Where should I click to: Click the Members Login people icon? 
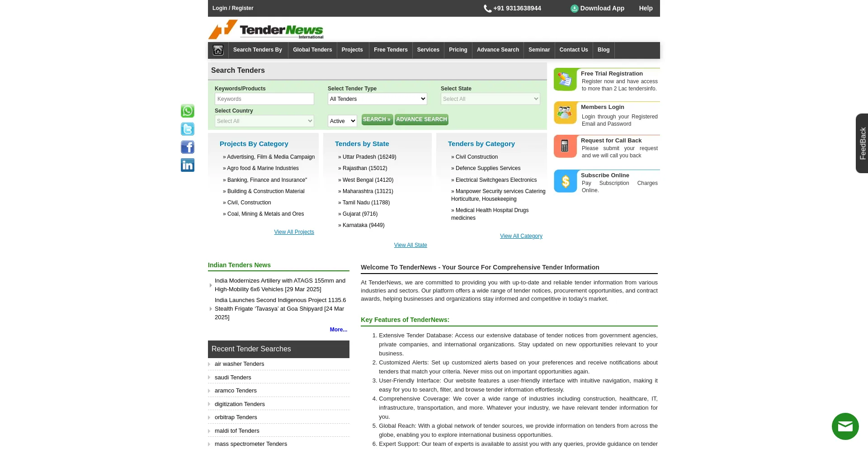[x=565, y=113]
